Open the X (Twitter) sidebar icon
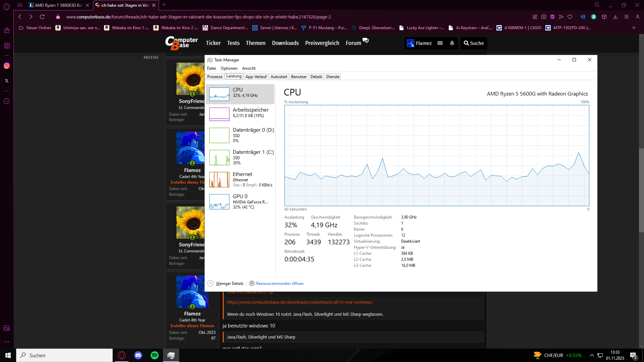Screen dimensions: 644x362 pyautogui.click(x=7, y=81)
